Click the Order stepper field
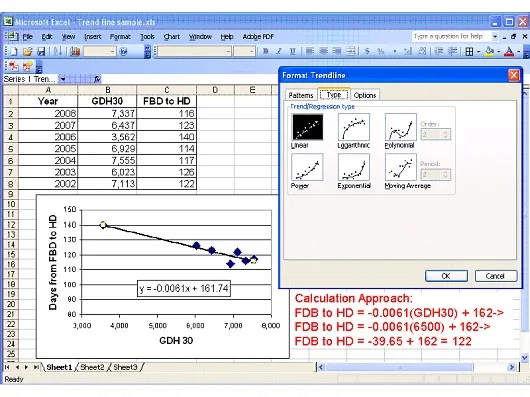Image resolution: width=530 pixels, height=397 pixels. (x=436, y=134)
